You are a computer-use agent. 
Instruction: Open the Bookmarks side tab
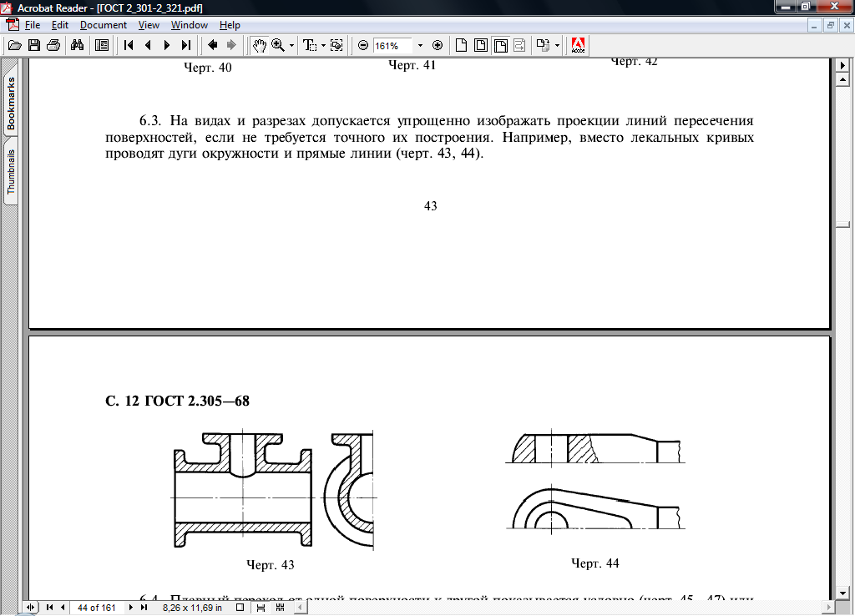coord(11,104)
